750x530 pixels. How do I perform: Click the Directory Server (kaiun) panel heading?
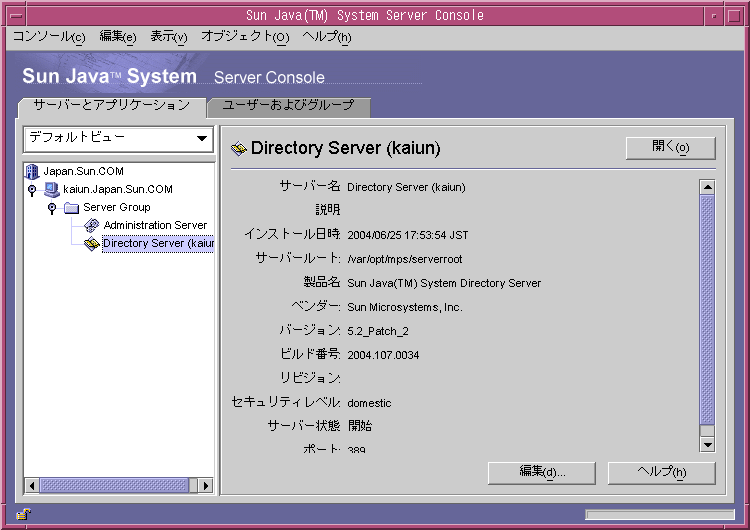tap(345, 148)
